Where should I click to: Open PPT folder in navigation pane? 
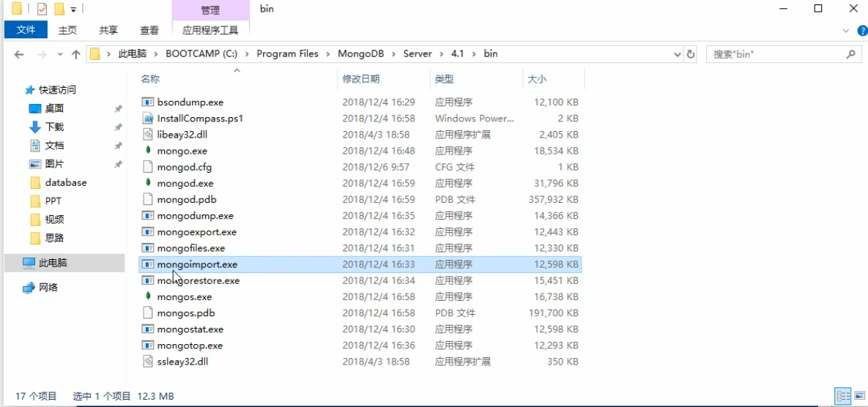53,201
